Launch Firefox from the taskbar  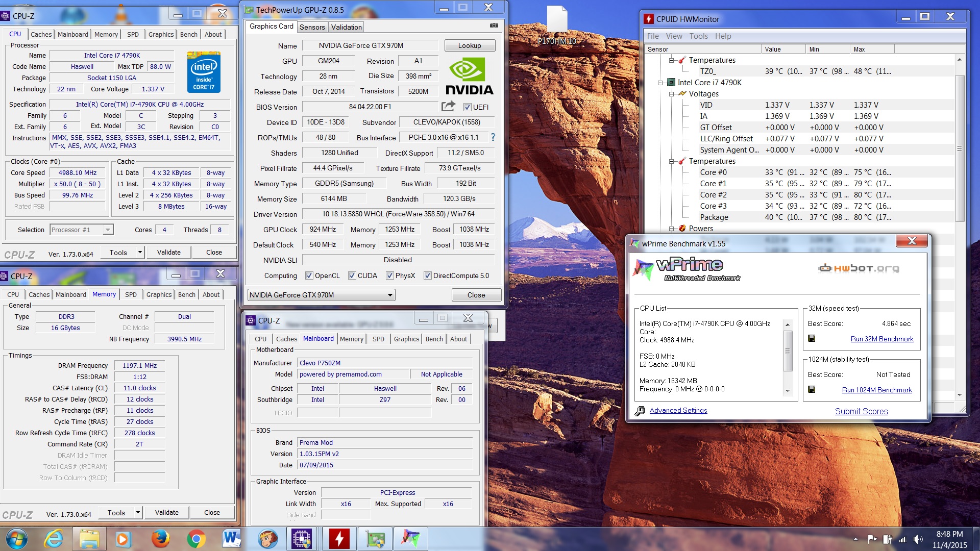[x=160, y=539]
